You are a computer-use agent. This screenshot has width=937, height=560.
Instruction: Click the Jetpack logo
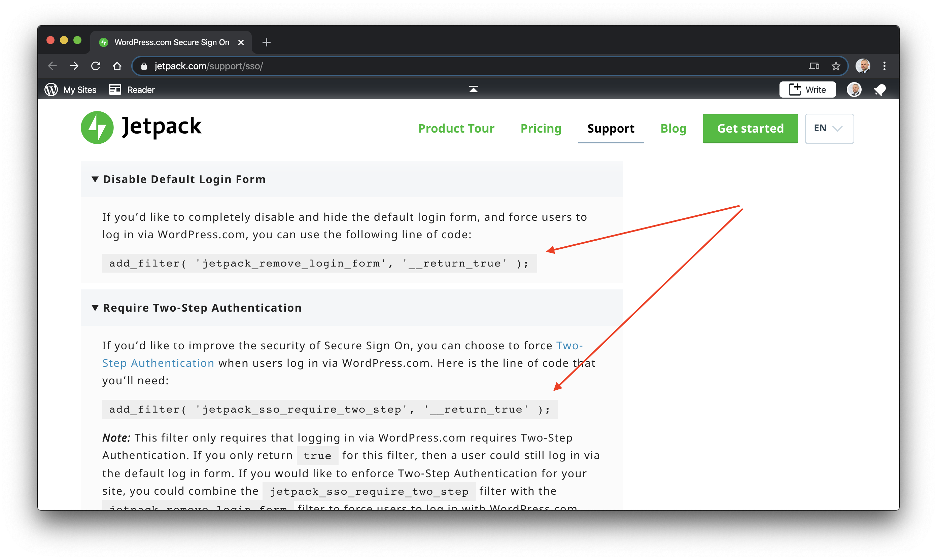pyautogui.click(x=141, y=127)
